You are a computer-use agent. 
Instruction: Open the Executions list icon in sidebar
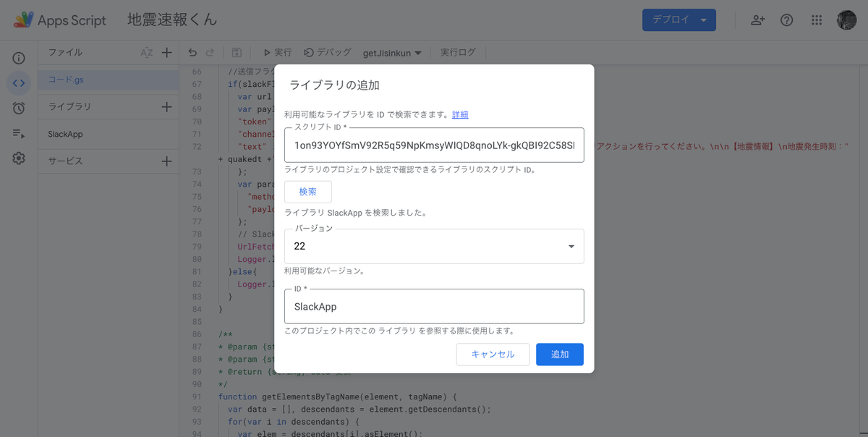click(19, 133)
